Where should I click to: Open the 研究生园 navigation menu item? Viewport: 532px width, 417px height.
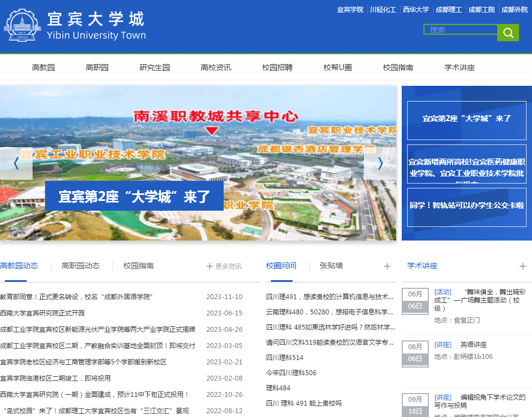tap(155, 67)
